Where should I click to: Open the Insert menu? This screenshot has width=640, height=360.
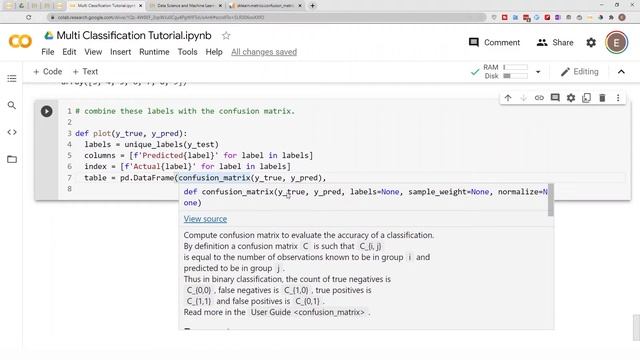(120, 52)
